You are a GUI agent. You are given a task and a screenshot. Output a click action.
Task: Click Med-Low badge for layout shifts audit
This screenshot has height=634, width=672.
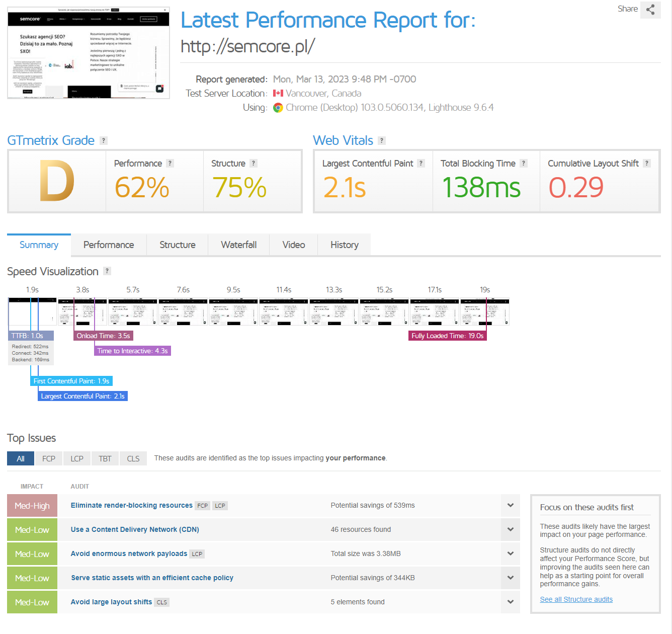pyautogui.click(x=32, y=602)
